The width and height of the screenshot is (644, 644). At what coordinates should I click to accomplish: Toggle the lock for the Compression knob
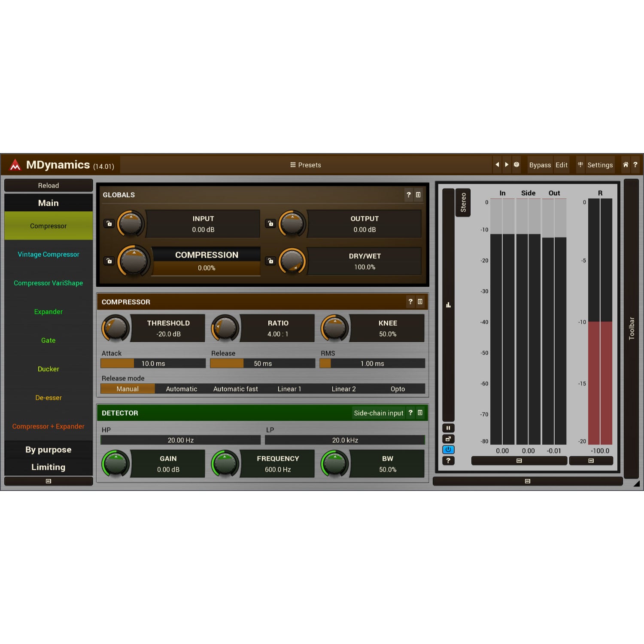109,261
